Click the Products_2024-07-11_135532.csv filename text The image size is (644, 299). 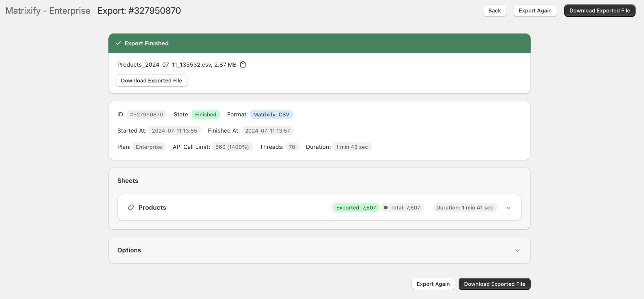point(164,65)
